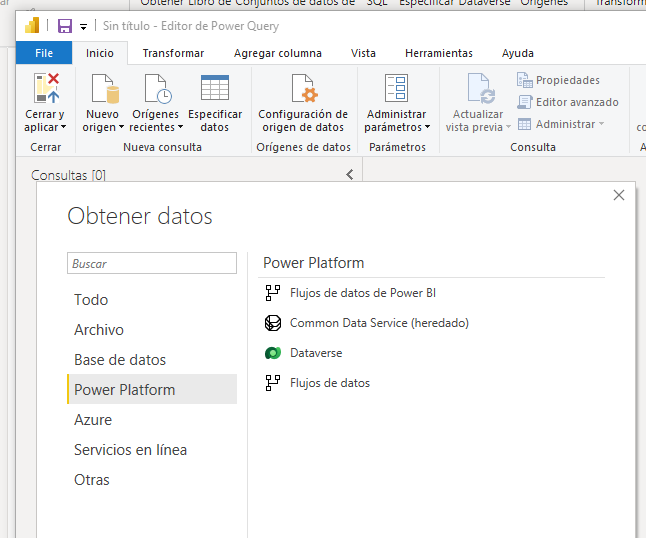Select the Power Platform category
Screen dimensions: 646x538
152,389
